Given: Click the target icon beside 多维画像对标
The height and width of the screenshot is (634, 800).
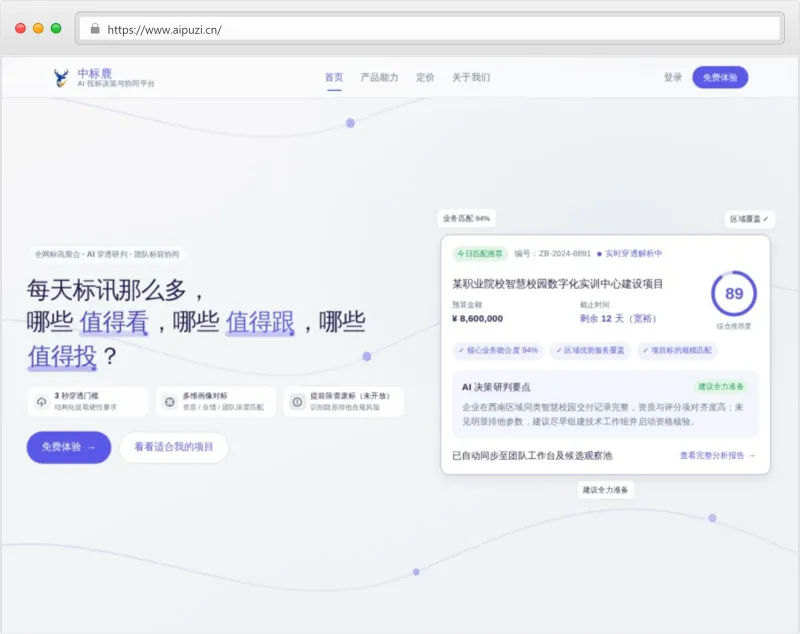Looking at the screenshot, I should pyautogui.click(x=170, y=402).
